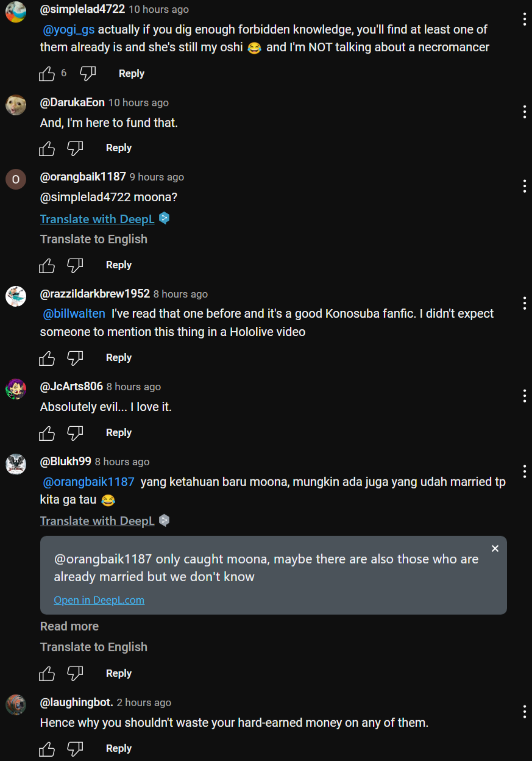This screenshot has height=761, width=532.
Task: Click Translate with DeepL under @orangbaik1187's comment
Action: coord(98,219)
